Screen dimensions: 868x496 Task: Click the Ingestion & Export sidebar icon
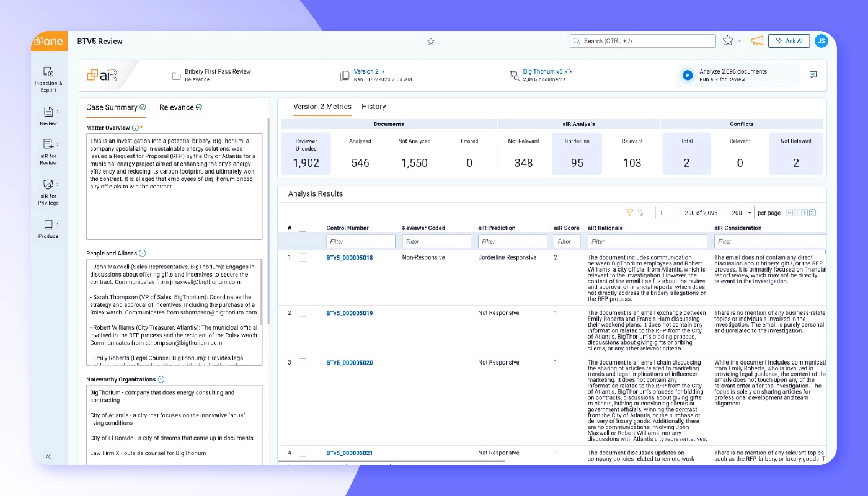tap(48, 72)
